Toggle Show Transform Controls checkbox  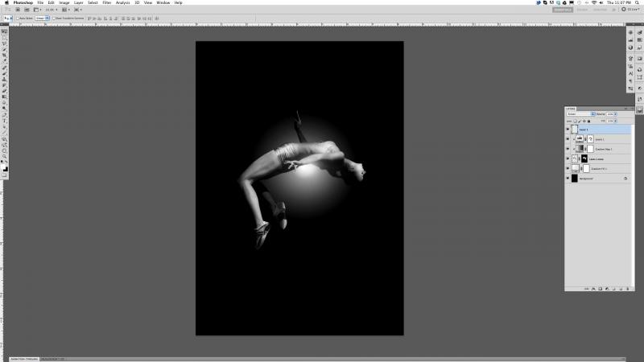(x=54, y=17)
